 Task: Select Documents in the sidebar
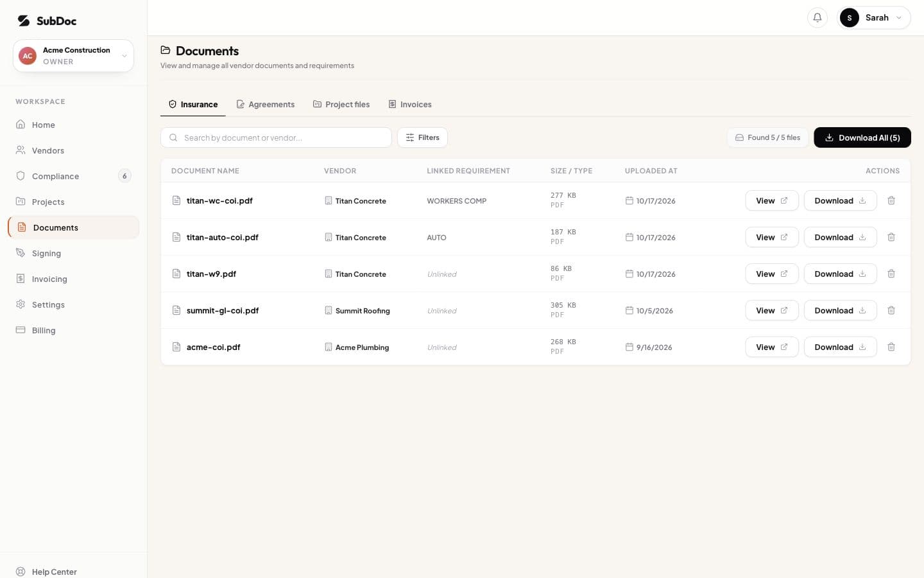point(73,227)
